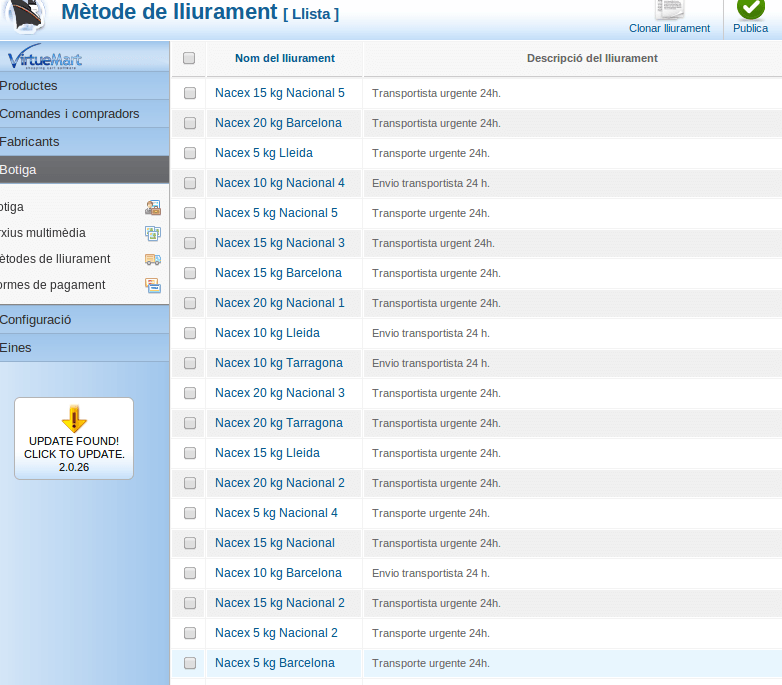Click the delivery truck icon in sidebar
The height and width of the screenshot is (685, 782).
[x=153, y=259]
